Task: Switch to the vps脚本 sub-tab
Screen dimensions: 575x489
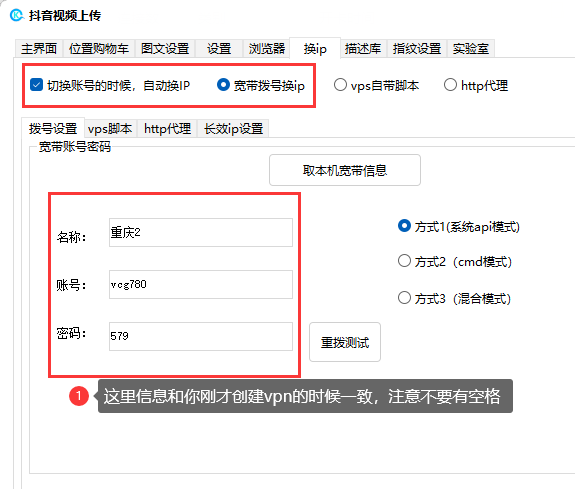Action: (x=111, y=129)
